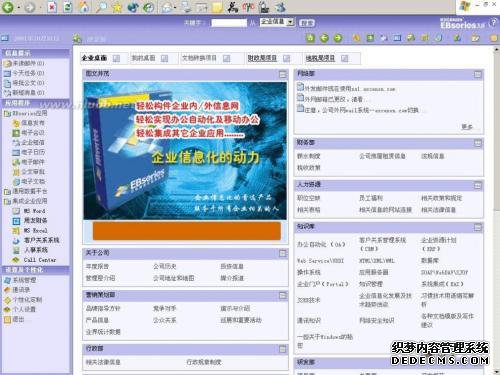Click the browser Forward arrow button

29,7
